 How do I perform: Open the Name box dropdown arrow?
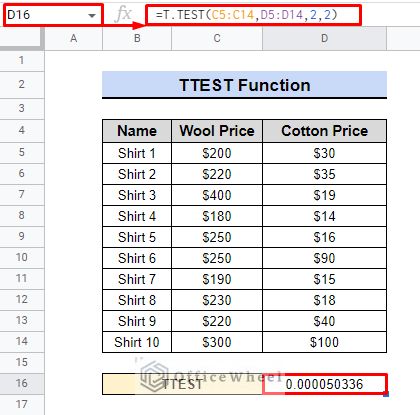(x=92, y=15)
